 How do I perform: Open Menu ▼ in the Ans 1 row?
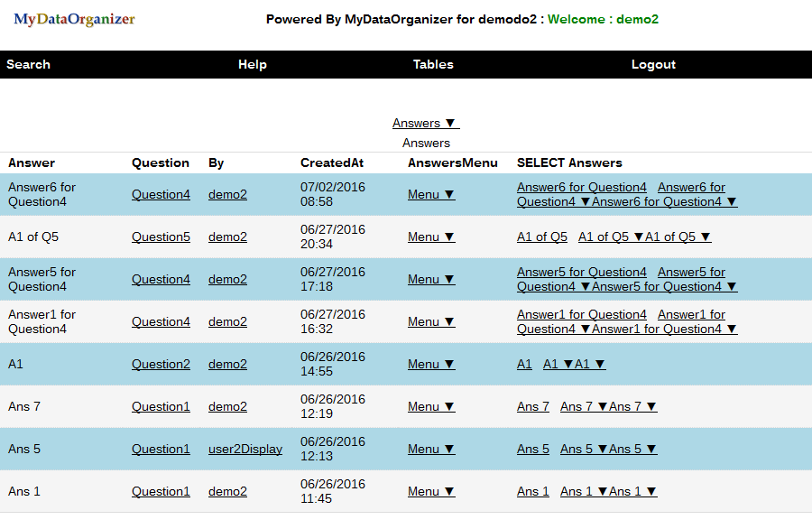(x=431, y=491)
